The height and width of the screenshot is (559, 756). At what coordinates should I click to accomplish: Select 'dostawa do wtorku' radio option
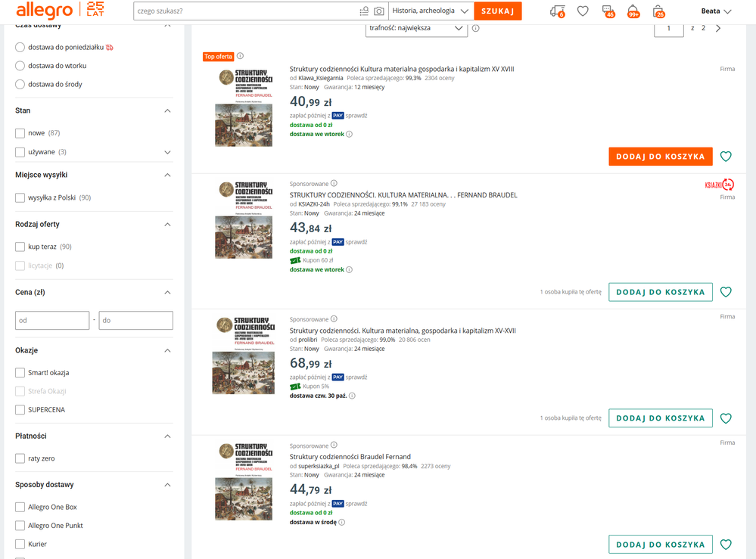click(x=20, y=66)
